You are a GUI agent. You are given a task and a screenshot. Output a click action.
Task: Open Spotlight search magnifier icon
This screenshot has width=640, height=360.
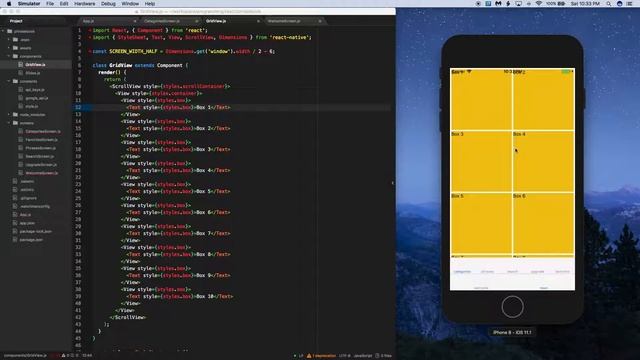[x=609, y=4]
